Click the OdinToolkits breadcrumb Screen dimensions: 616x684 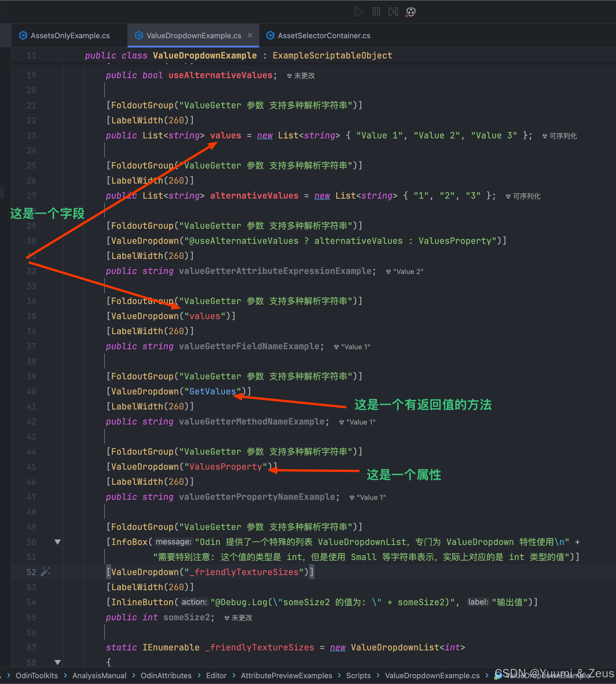click(37, 676)
